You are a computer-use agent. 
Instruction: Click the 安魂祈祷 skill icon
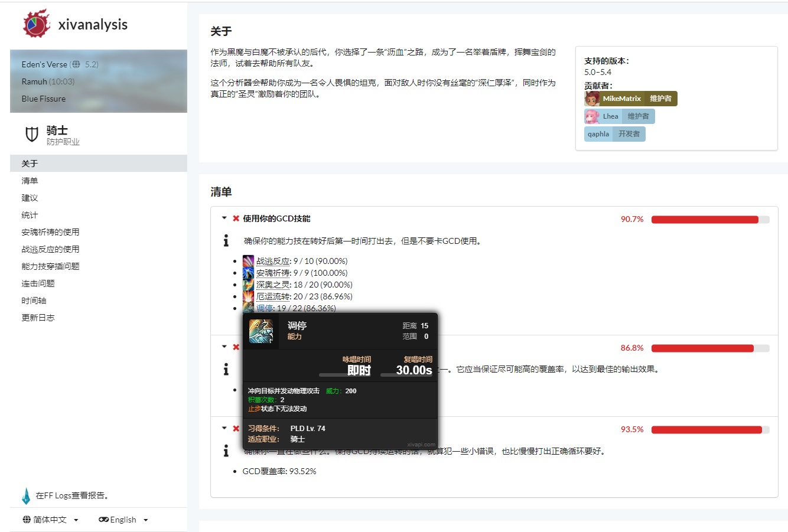click(248, 273)
